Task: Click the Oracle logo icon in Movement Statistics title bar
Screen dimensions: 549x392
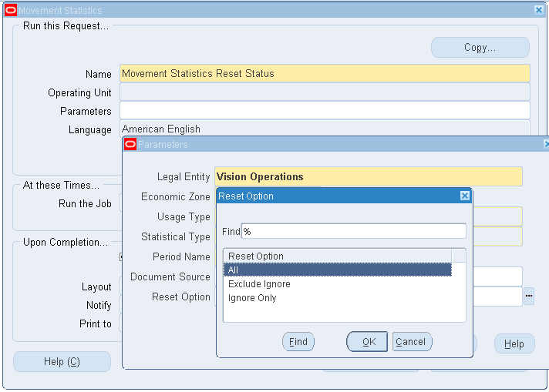Action: pyautogui.click(x=11, y=10)
